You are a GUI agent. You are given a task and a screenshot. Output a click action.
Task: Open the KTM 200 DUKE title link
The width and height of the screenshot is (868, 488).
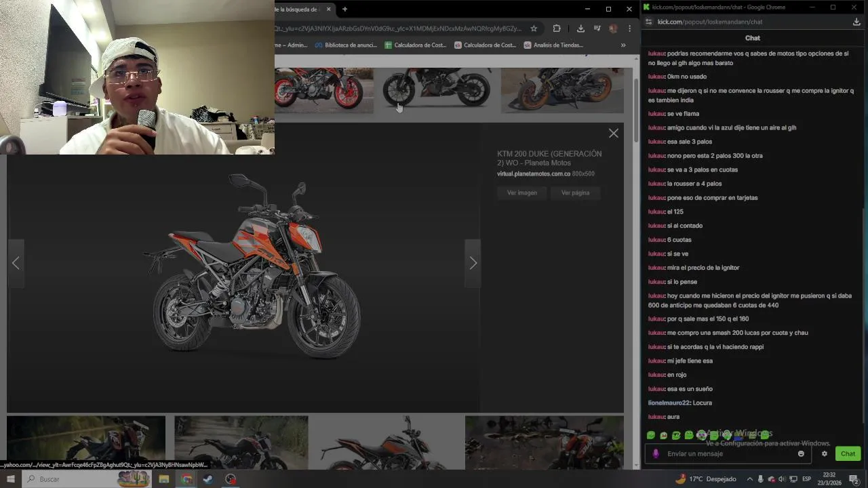(x=549, y=158)
